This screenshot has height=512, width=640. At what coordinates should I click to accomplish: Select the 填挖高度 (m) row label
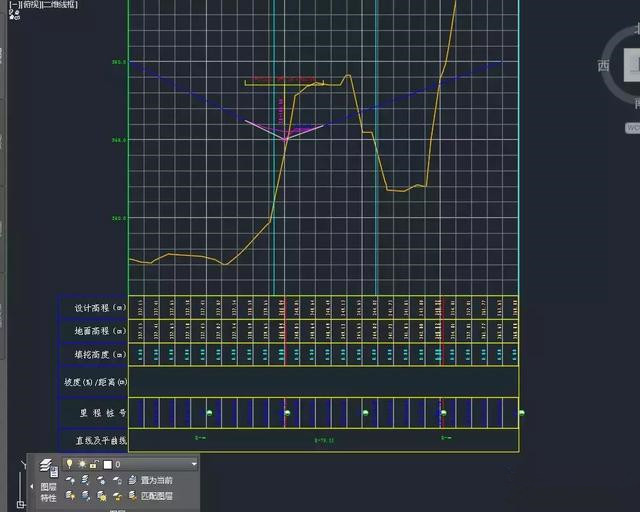click(100, 354)
